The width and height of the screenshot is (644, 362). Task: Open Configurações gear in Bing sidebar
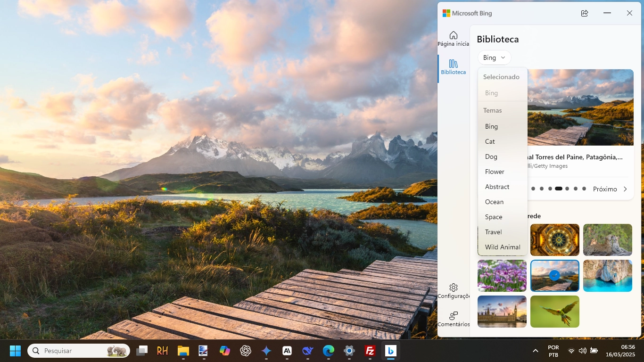point(454,291)
